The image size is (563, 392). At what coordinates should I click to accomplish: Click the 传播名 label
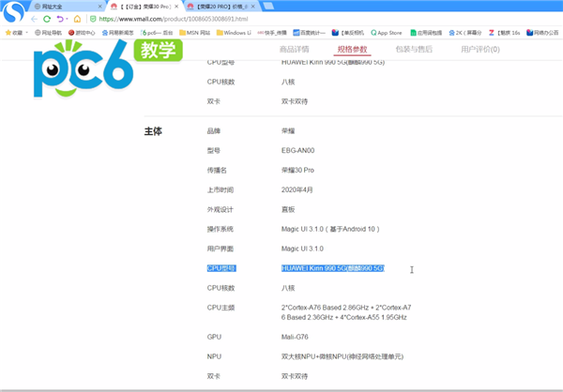(x=217, y=170)
